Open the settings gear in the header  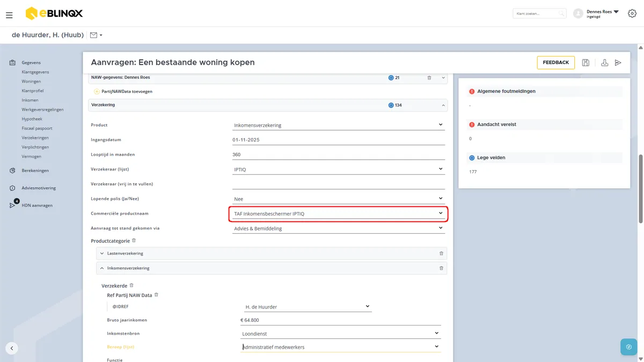(x=632, y=13)
